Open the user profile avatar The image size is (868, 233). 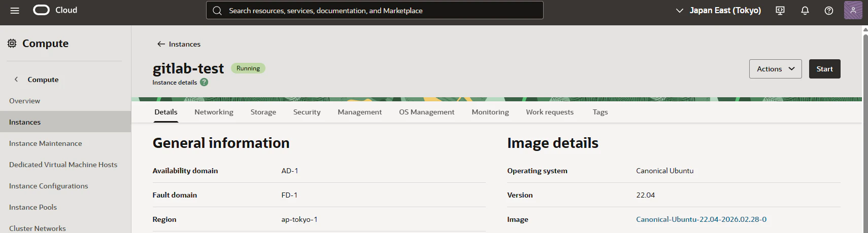pos(853,10)
